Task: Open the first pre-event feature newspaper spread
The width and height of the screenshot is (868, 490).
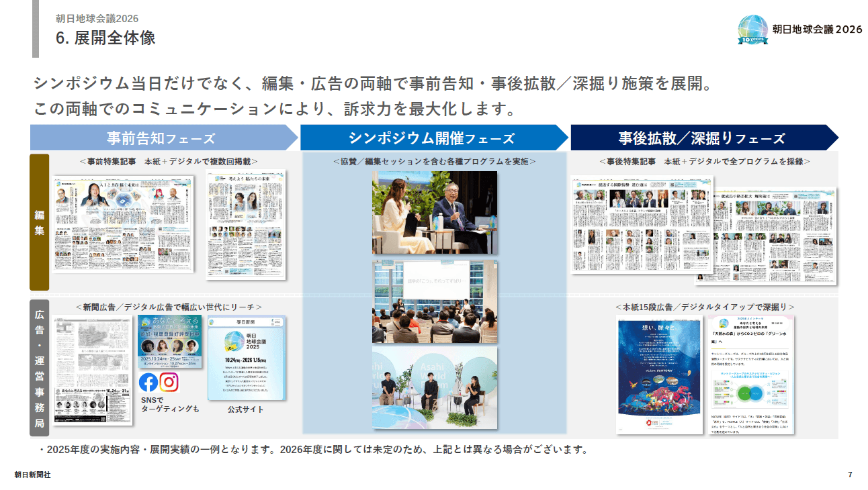Action: (124, 224)
